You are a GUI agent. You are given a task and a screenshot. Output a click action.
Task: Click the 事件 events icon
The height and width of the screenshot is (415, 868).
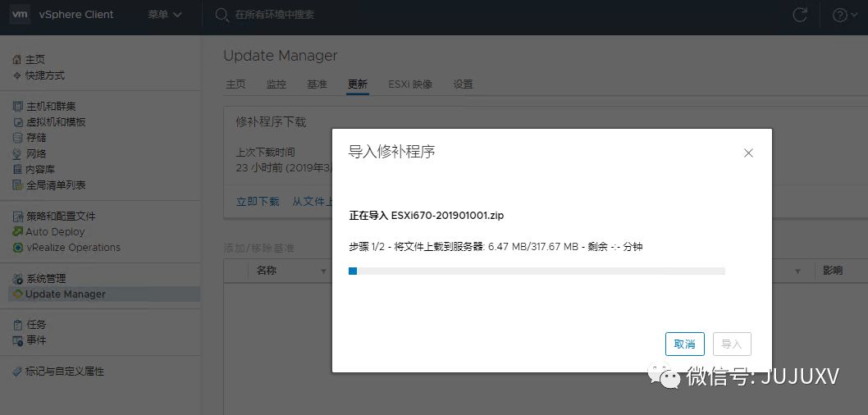pyautogui.click(x=18, y=341)
